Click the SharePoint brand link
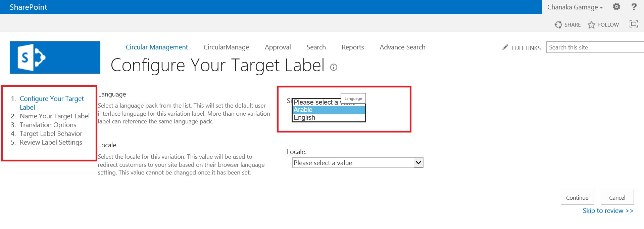644x229 pixels. coord(29,7)
